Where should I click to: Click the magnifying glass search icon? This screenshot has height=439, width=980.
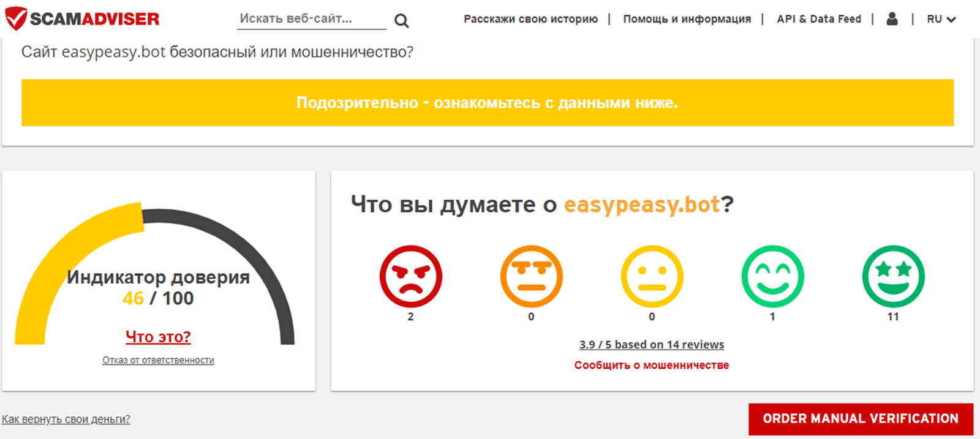tap(401, 21)
